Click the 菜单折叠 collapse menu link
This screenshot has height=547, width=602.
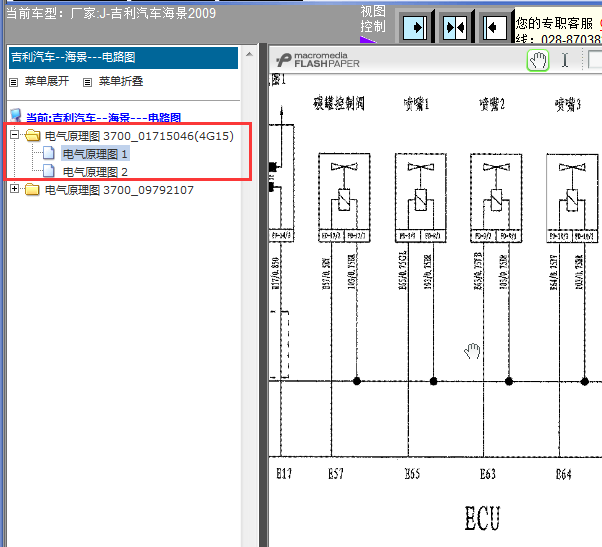click(x=121, y=81)
